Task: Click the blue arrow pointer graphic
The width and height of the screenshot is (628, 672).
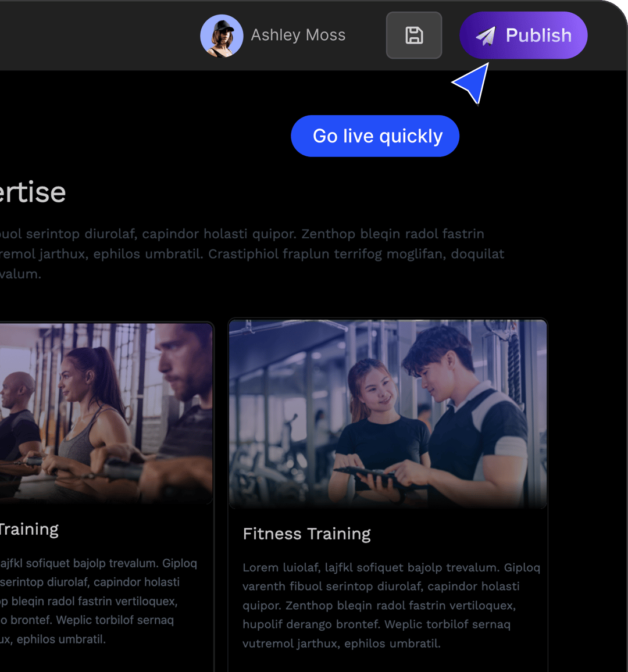Action: [x=472, y=83]
